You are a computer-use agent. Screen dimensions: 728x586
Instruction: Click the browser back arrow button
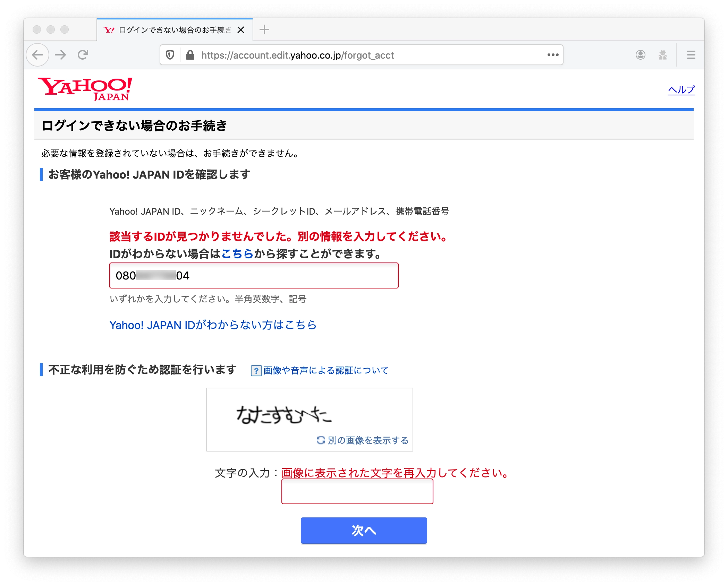[37, 55]
